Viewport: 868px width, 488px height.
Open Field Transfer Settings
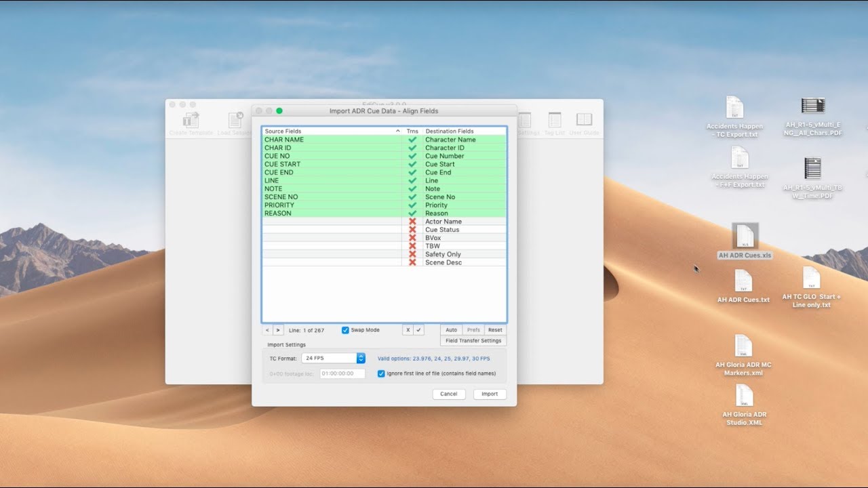(473, 341)
